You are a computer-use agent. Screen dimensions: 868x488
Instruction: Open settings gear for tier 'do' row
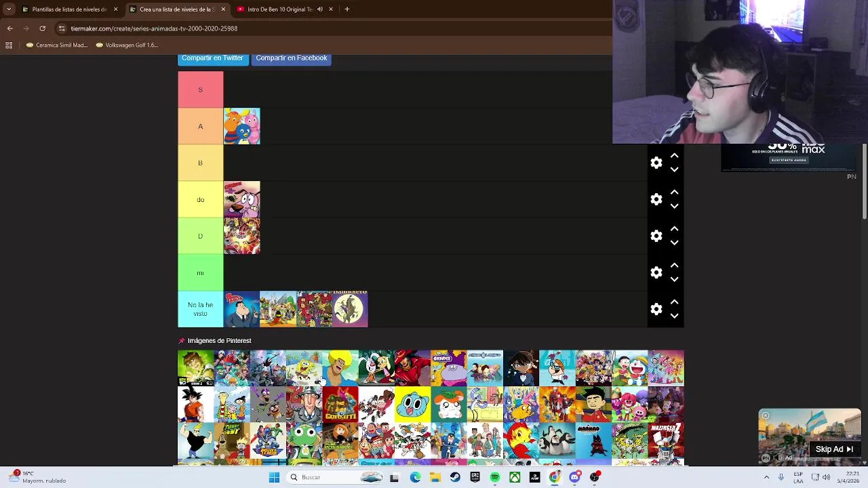pos(656,199)
